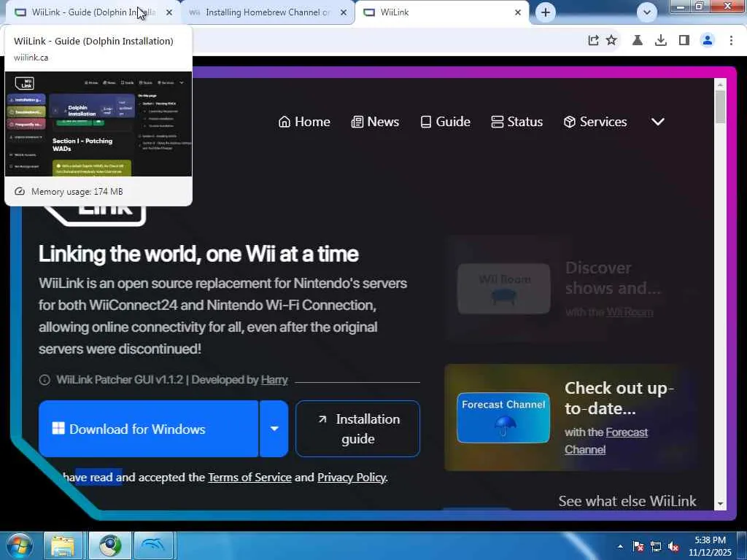This screenshot has height=560, width=747.
Task: Open Dolphin emulator from taskbar
Action: coord(153,545)
